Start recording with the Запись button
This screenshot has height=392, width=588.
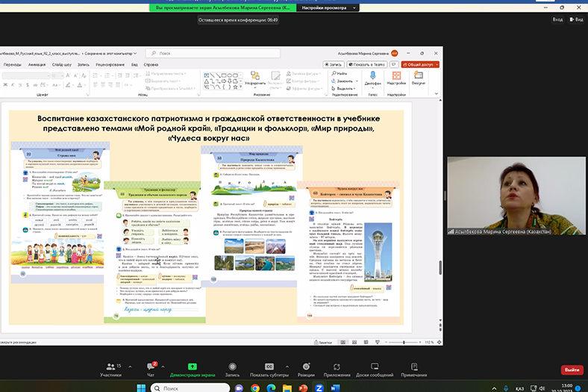click(x=232, y=367)
